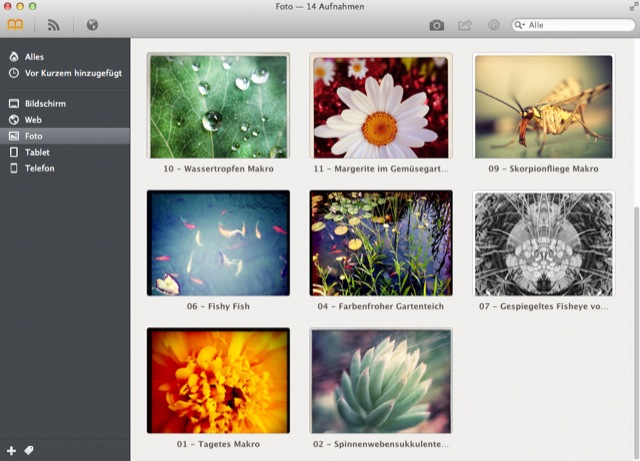Open the Margerite daisy flower image
Image resolution: width=640 pixels, height=461 pixels.
[x=380, y=106]
